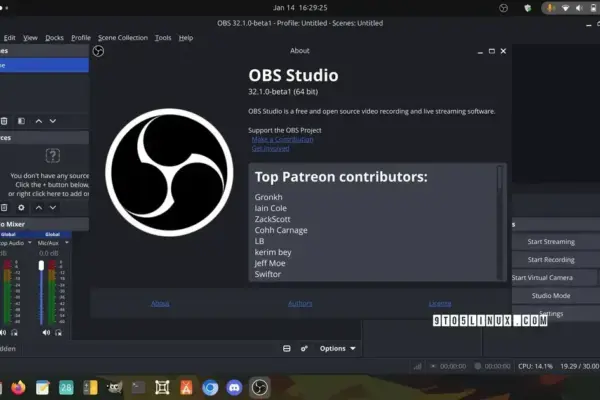The height and width of the screenshot is (400, 600).
Task: Move scene down with Scenes down arrow
Action: 53,121
